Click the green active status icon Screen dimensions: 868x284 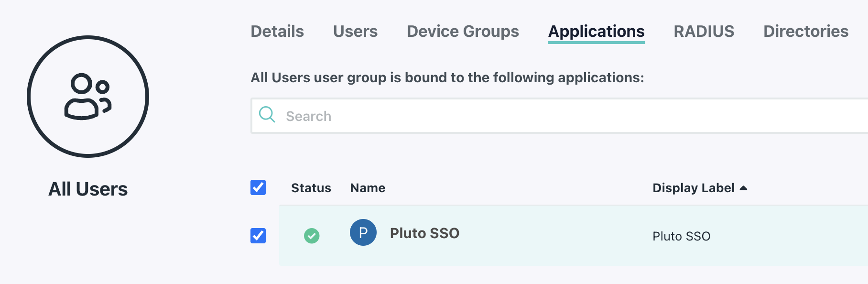click(312, 236)
